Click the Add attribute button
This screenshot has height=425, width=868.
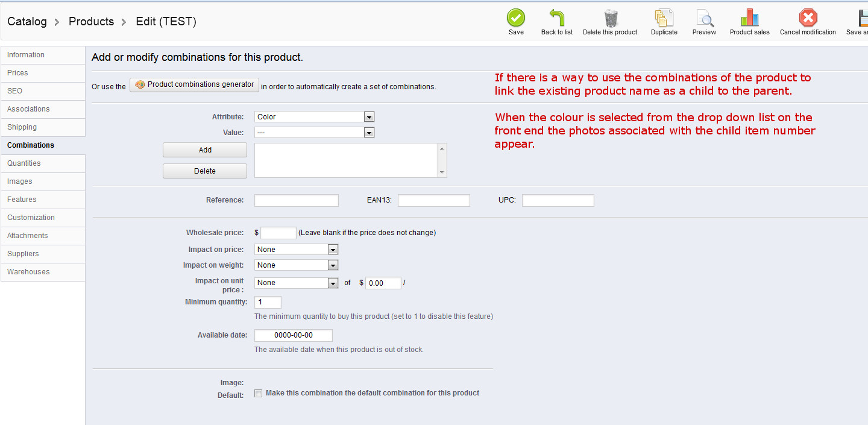(x=205, y=150)
